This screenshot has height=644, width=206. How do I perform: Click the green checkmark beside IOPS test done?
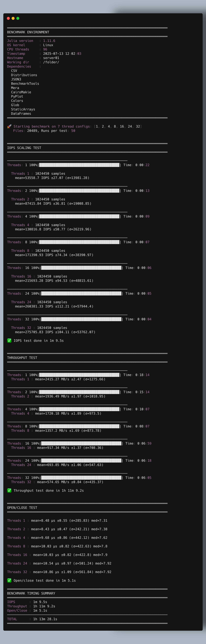[9, 340]
